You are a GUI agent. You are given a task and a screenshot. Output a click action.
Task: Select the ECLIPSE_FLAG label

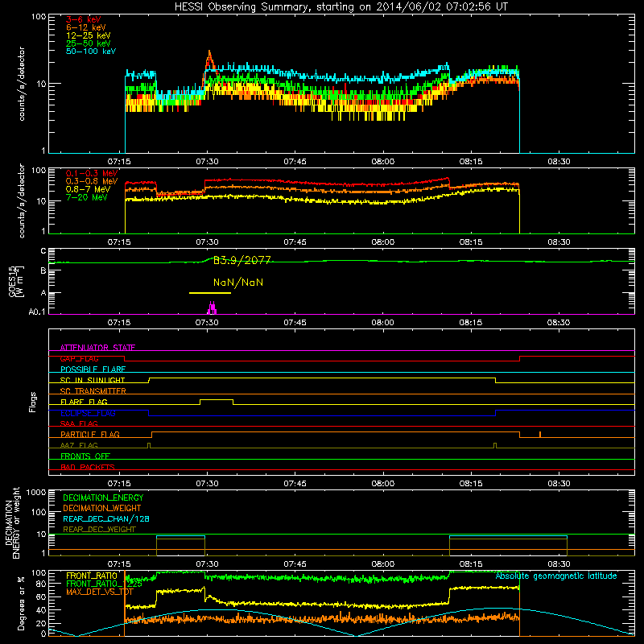88,413
